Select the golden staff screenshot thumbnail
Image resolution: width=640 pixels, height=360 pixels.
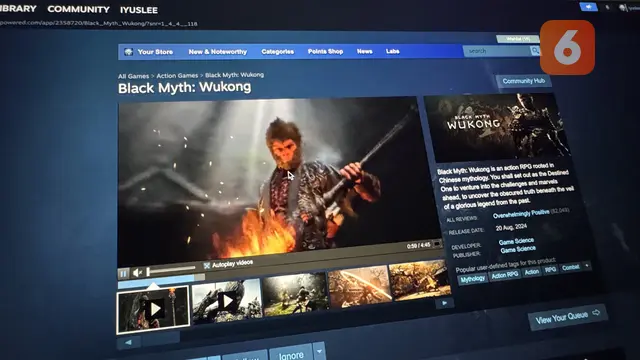(x=359, y=287)
